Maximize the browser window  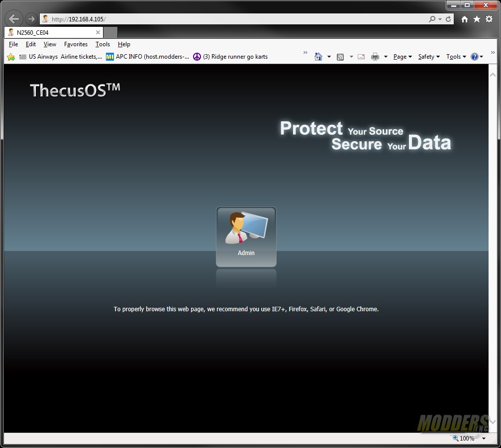(x=467, y=5)
